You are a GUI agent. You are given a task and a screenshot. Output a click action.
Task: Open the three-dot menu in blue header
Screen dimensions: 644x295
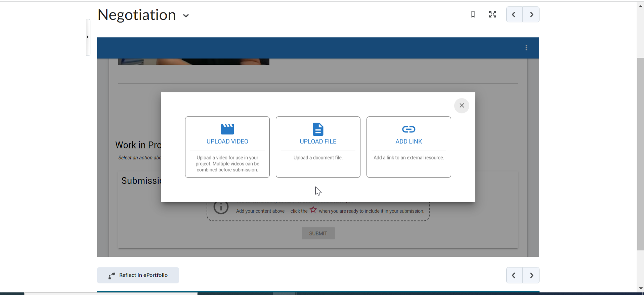tap(526, 48)
